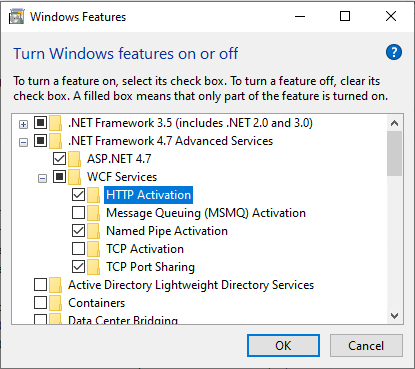The image size is (415, 369).
Task: Click the folder icon beside Containers
Action: [x=56, y=303]
